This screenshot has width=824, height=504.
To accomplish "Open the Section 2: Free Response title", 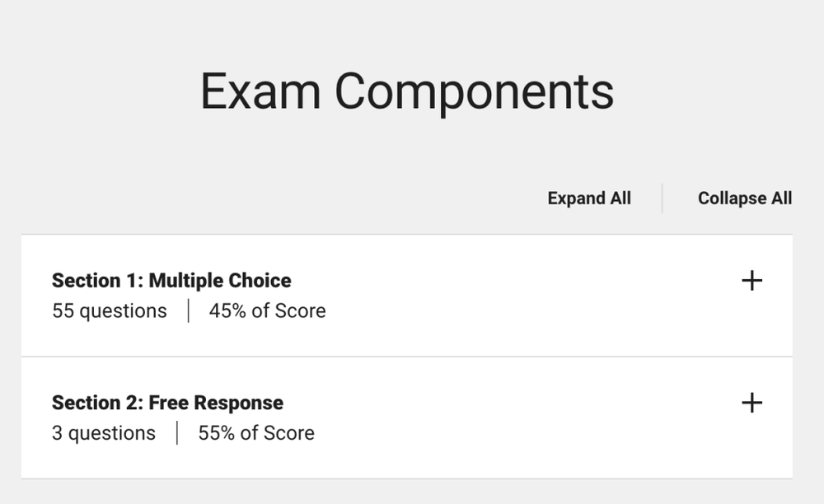I will tap(167, 403).
